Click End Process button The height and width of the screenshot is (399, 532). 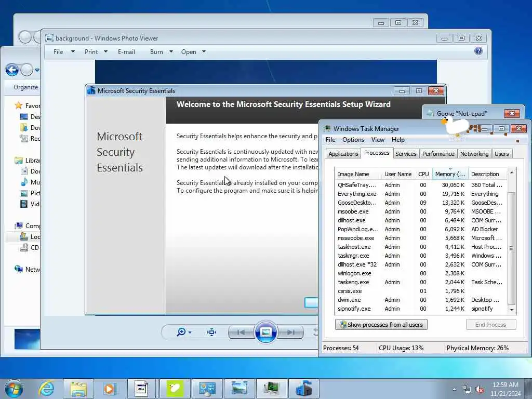(x=490, y=325)
